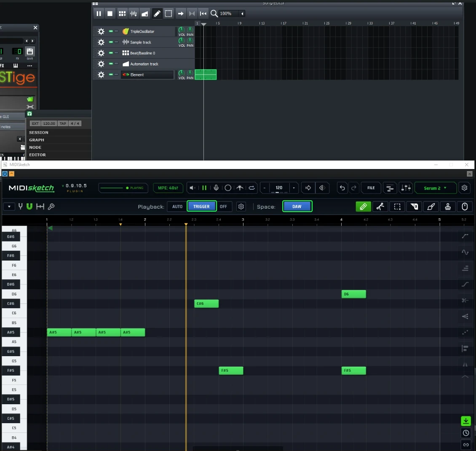This screenshot has width=476, height=451.
Task: Open dropdown arrow left of tuning fork
Action: [9, 207]
